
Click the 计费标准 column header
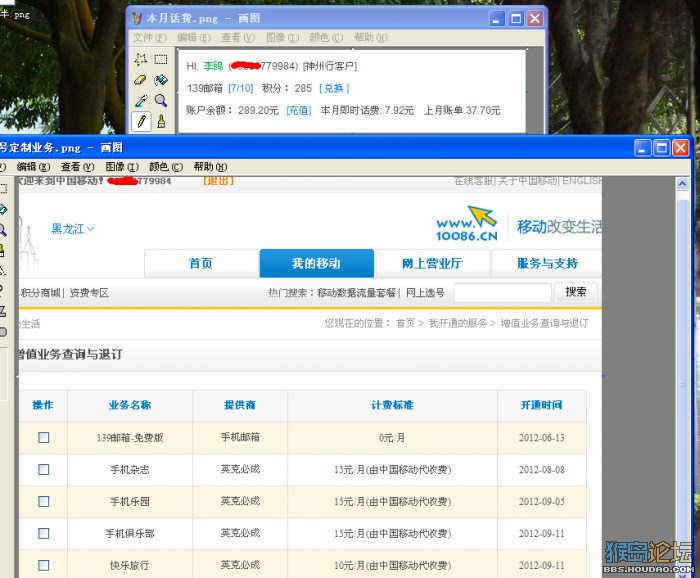(x=392, y=405)
